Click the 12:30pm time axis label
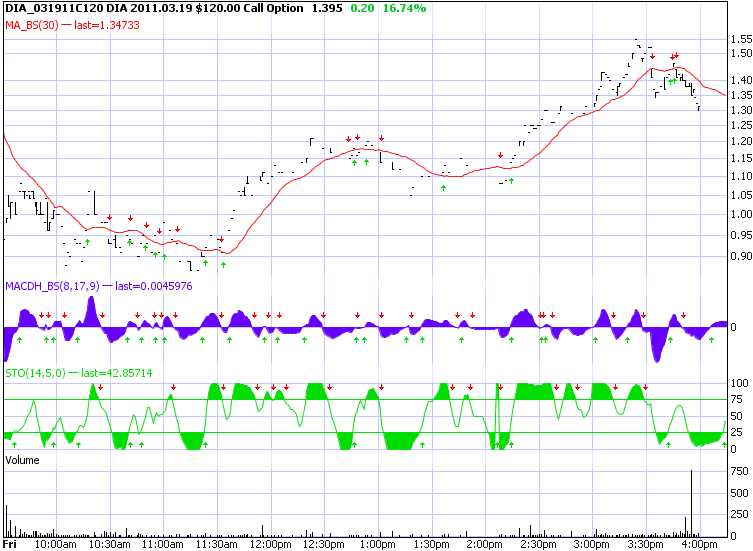 322,545
